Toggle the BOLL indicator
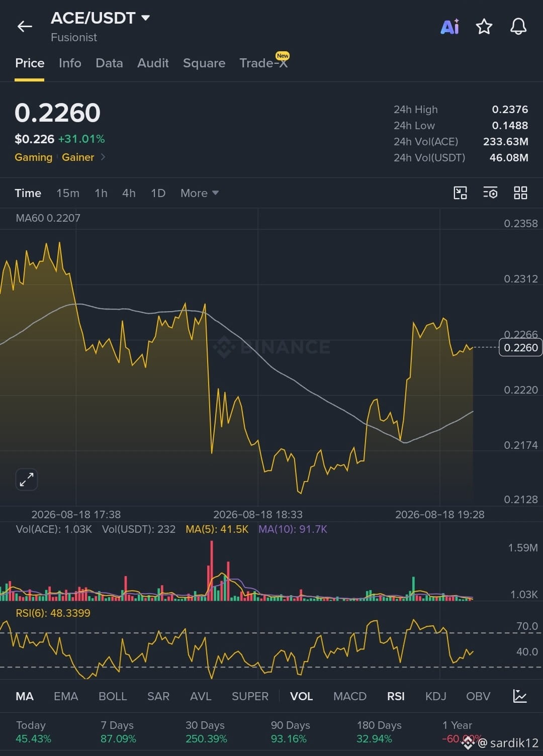This screenshot has width=543, height=756. coord(113,696)
